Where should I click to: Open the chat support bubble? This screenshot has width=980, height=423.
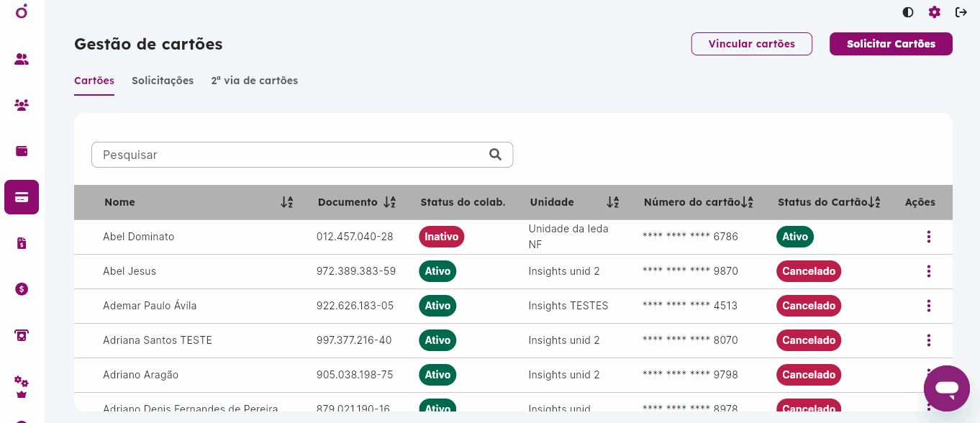click(x=947, y=388)
